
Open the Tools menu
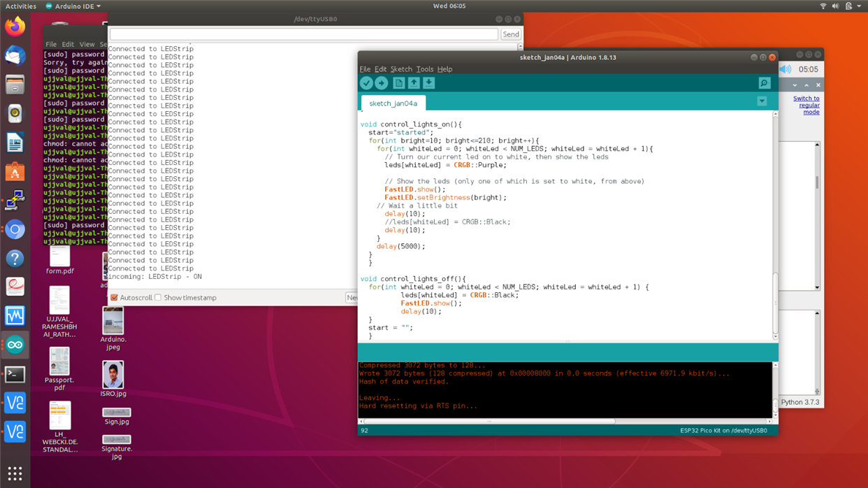point(424,69)
